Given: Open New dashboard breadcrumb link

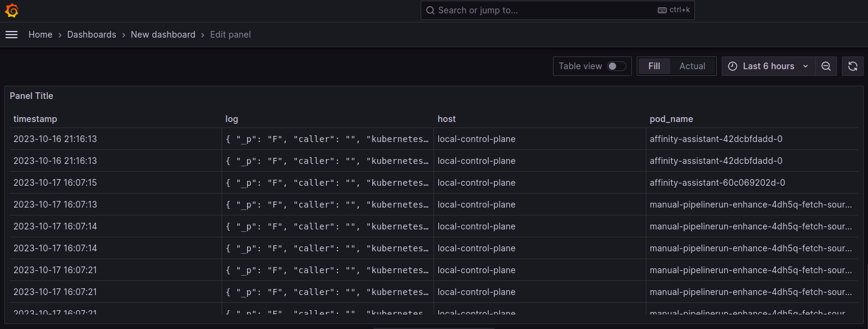Looking at the screenshot, I should tap(163, 35).
